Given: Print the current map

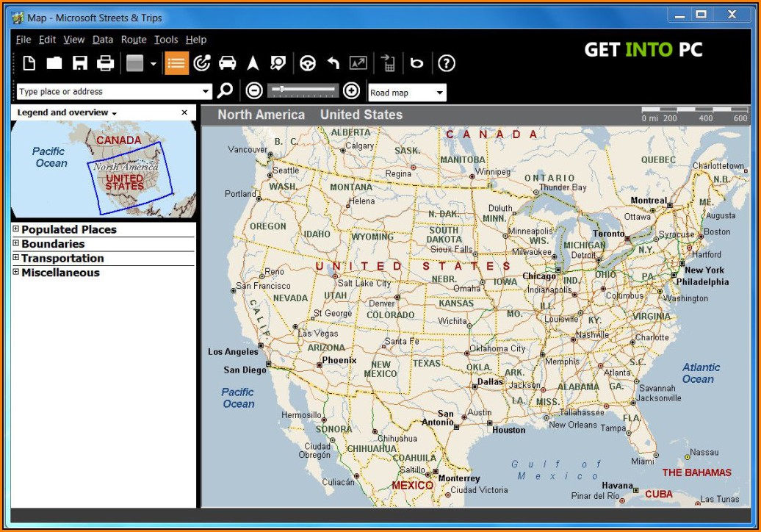Looking at the screenshot, I should (106, 63).
